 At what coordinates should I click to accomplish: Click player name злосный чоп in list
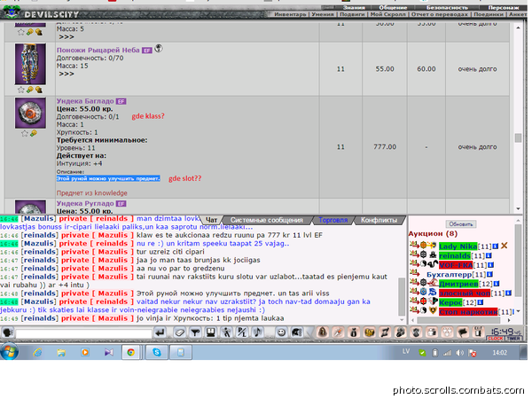(465, 293)
